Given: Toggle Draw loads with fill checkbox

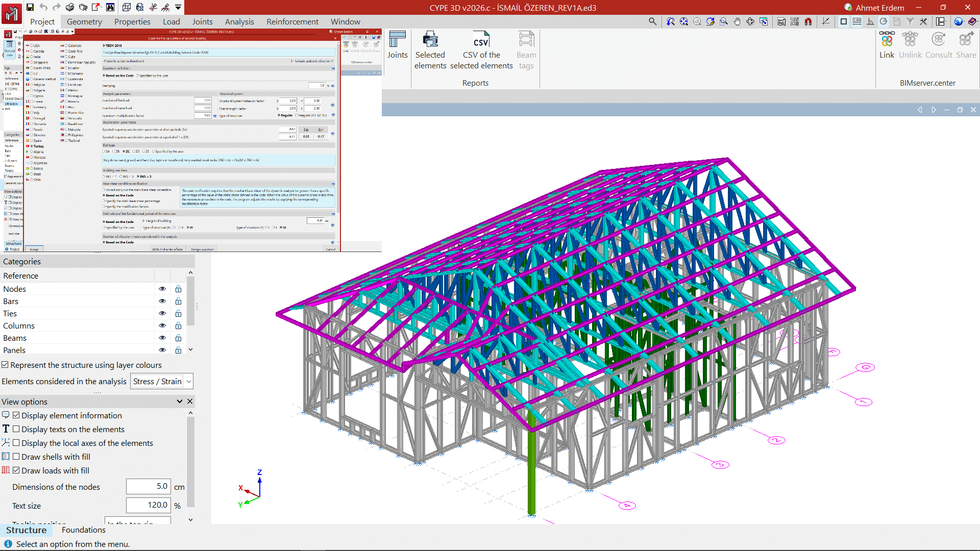Looking at the screenshot, I should click(16, 470).
